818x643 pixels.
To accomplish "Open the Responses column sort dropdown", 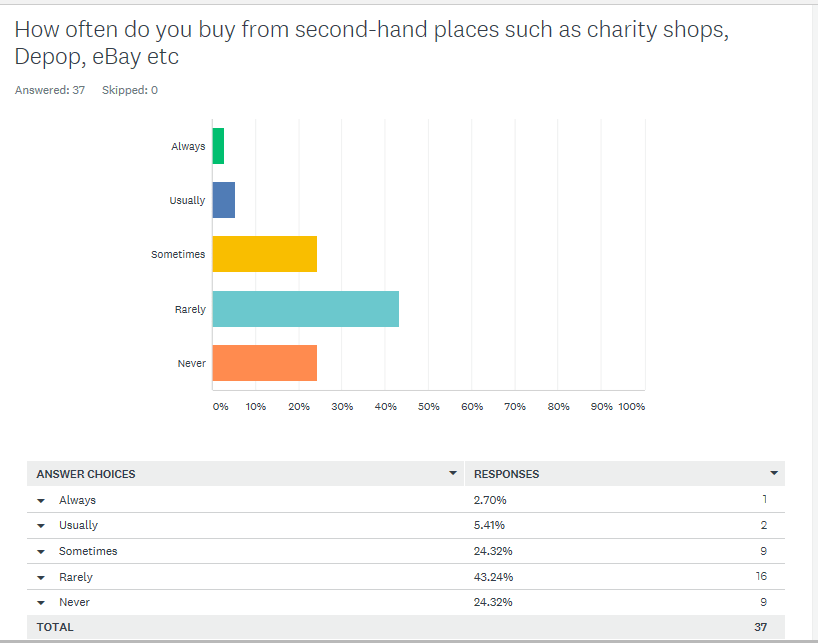I will 774,473.
